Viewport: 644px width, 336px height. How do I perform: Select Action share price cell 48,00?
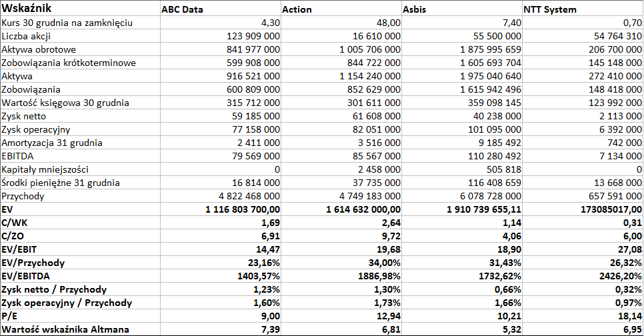coord(341,23)
